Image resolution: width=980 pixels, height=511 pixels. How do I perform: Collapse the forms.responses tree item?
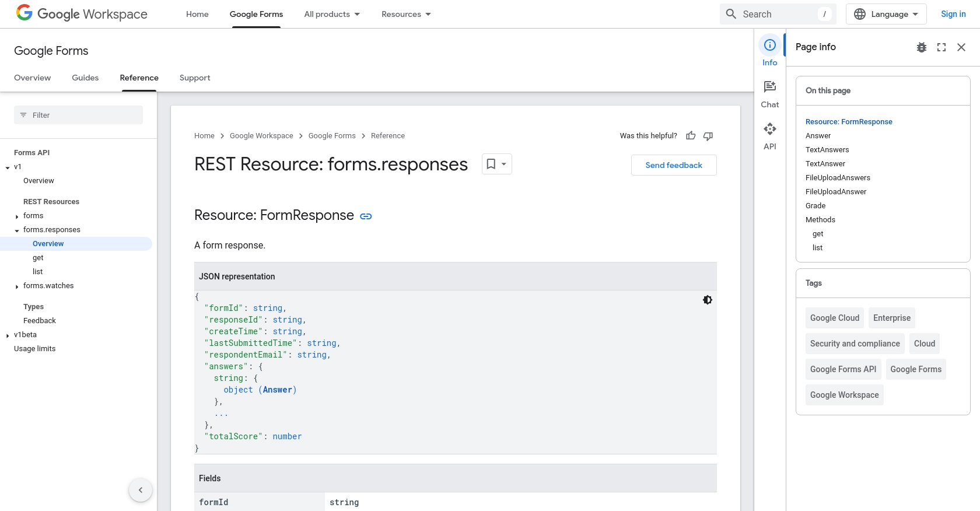pyautogui.click(x=17, y=230)
